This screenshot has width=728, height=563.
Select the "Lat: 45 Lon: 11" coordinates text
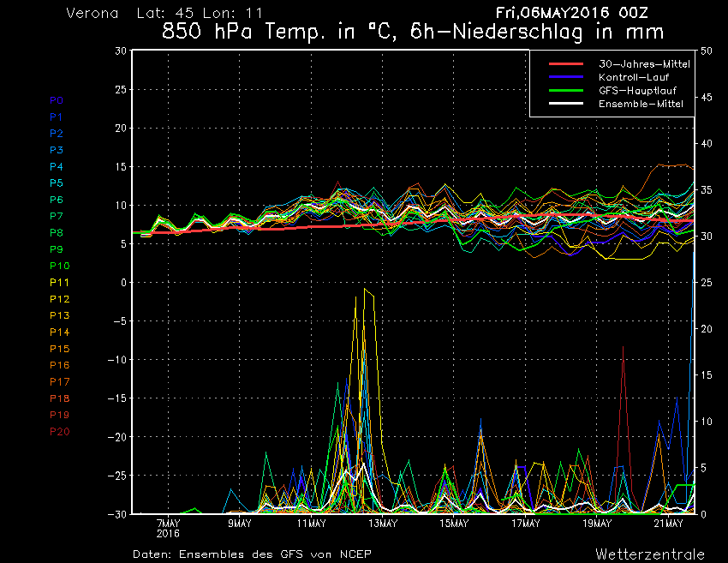tap(200, 13)
